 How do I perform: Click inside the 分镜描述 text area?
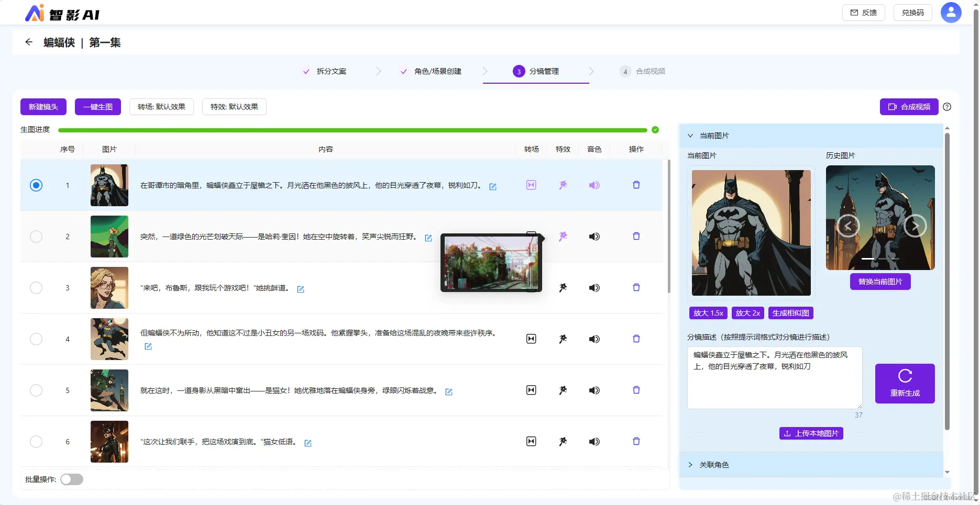point(775,377)
